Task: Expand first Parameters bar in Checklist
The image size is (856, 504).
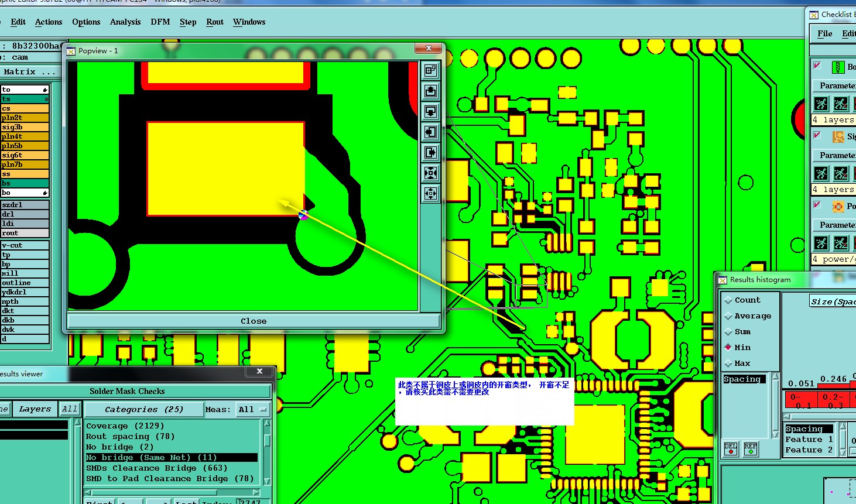Action: [x=834, y=85]
